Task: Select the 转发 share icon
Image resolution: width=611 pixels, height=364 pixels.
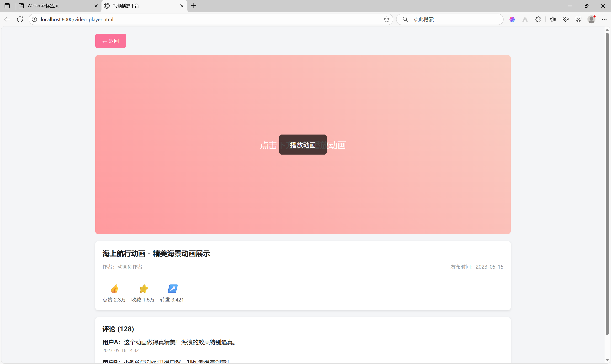Action: point(172,289)
